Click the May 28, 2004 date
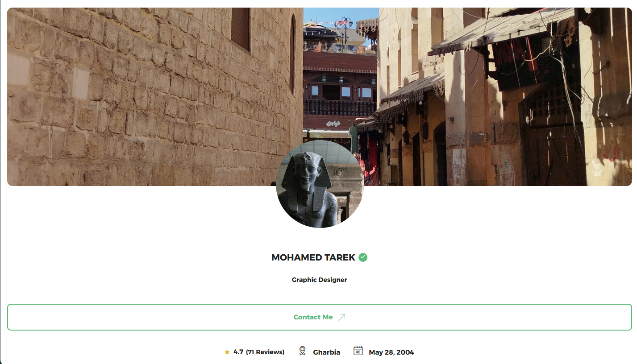Viewport: 637px width, 364px height. click(x=391, y=352)
